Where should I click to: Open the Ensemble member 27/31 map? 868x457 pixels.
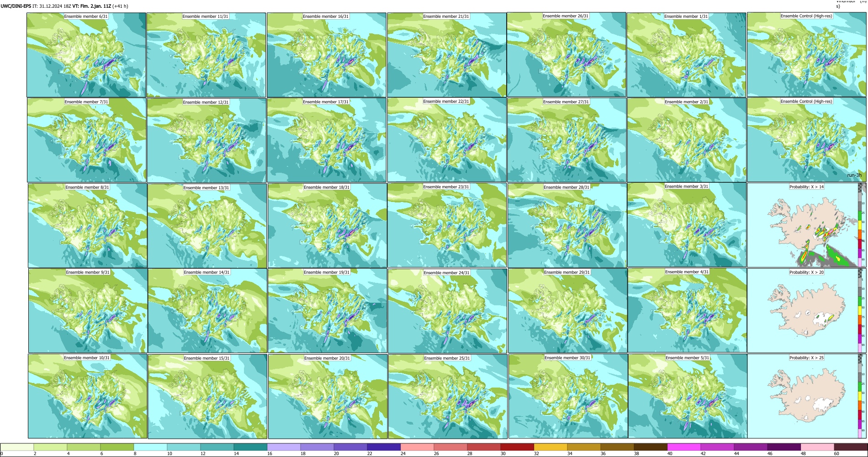[x=566, y=140]
